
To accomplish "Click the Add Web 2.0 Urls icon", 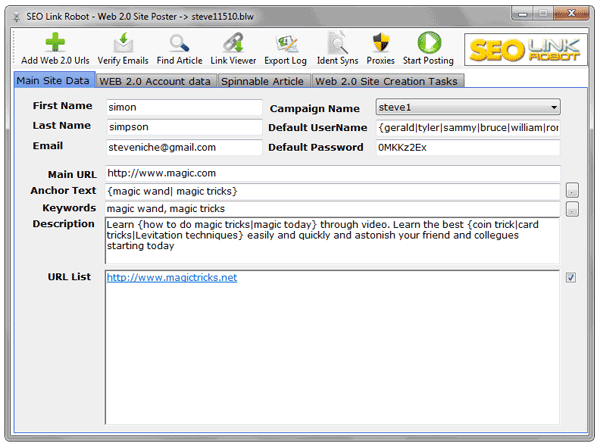I will [x=53, y=43].
